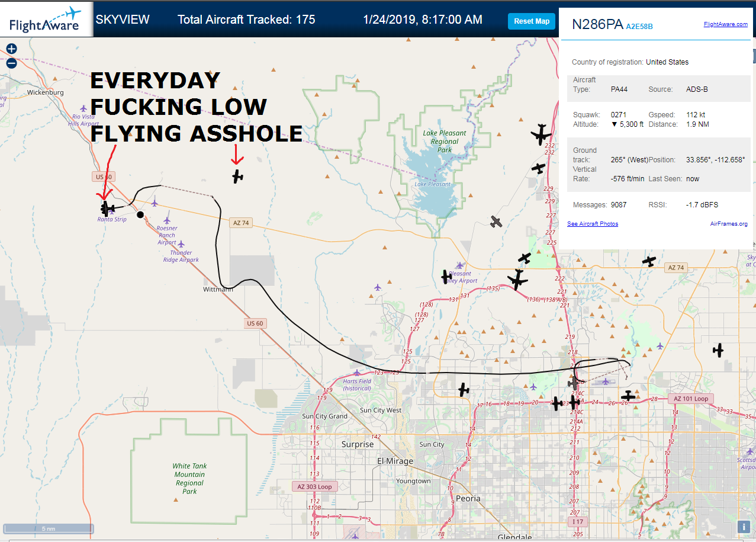
Task: Open the map info button in bottom-right corner
Action: click(x=743, y=527)
